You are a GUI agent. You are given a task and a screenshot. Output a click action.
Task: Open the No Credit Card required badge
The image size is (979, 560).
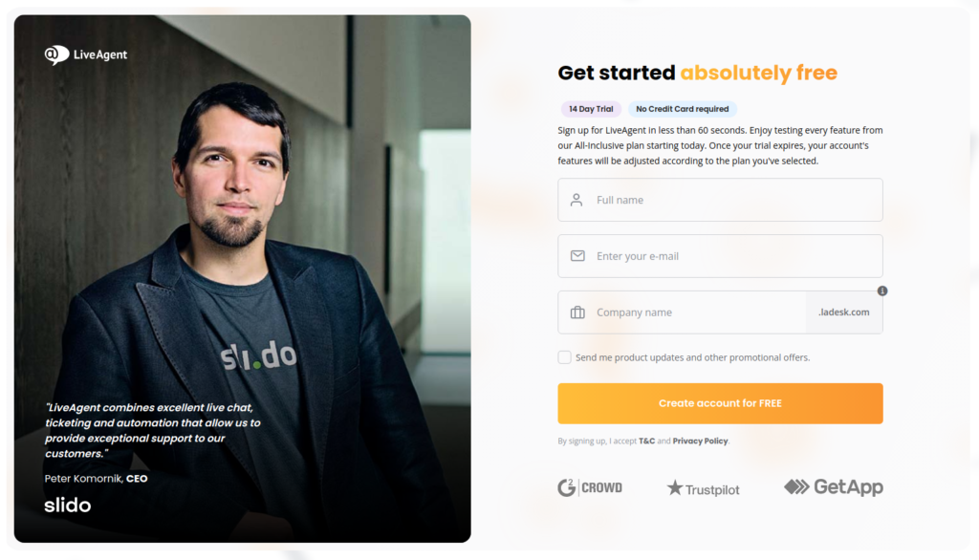pos(682,109)
